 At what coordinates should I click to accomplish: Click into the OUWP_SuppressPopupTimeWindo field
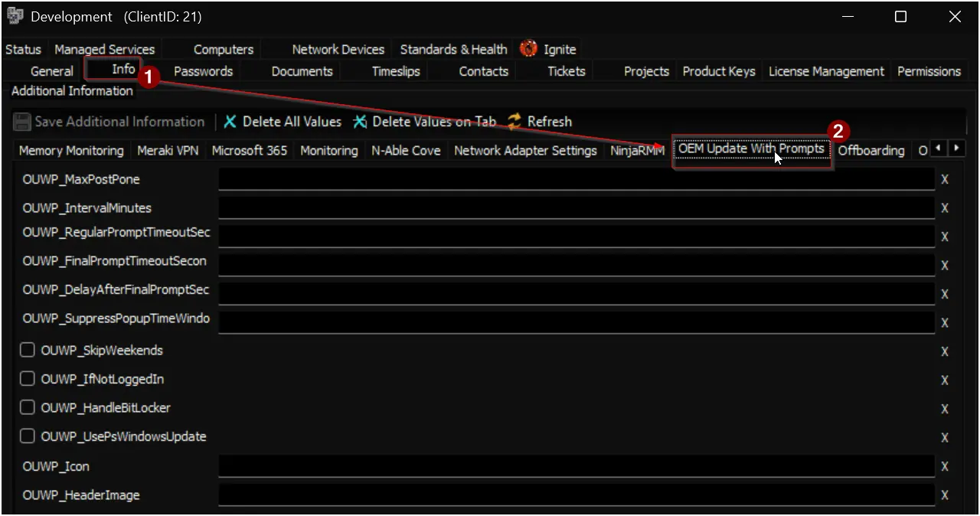(577, 322)
